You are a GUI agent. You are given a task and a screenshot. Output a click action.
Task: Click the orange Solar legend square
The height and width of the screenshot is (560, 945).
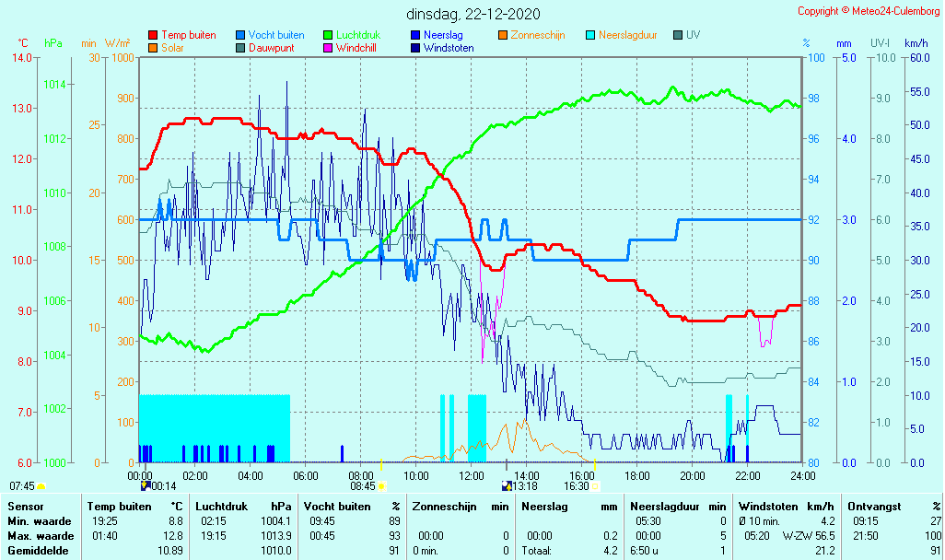[153, 48]
